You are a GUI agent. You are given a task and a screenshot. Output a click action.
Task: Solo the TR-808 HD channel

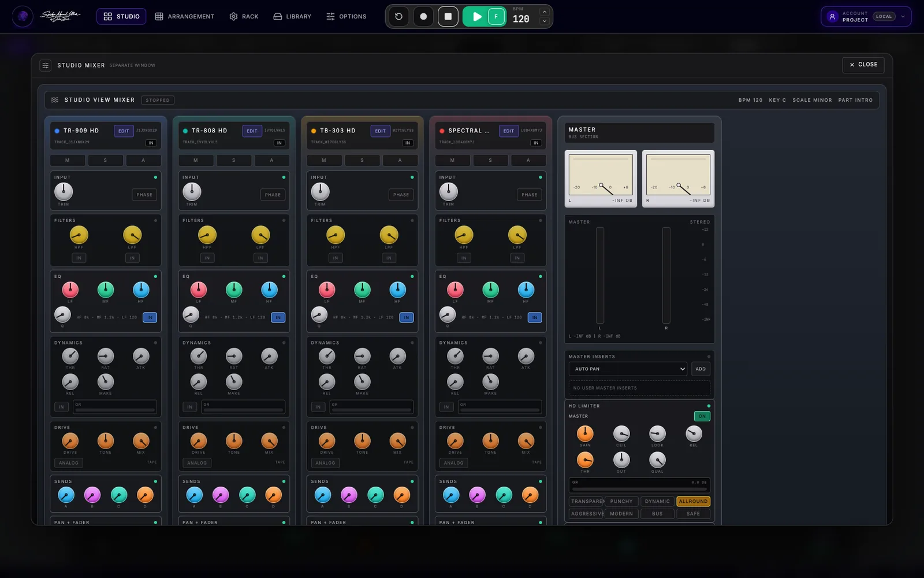(233, 160)
